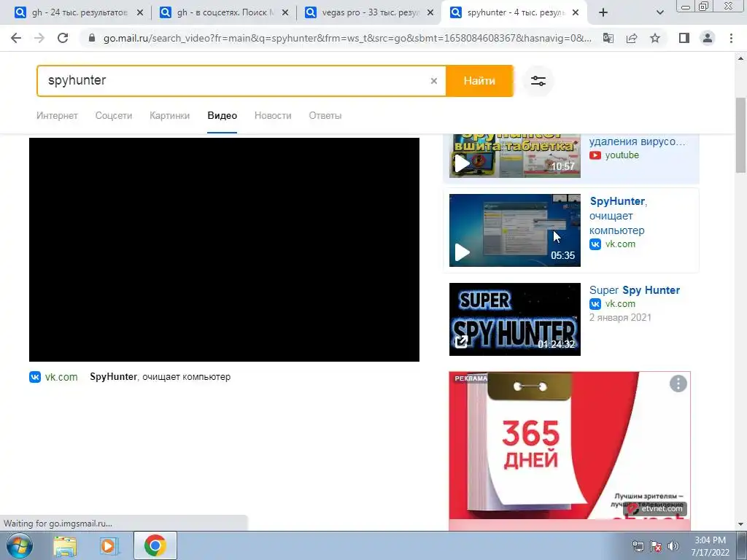Open 'удаления вирусо…' video title link
This screenshot has width=747, height=560.
click(x=638, y=141)
